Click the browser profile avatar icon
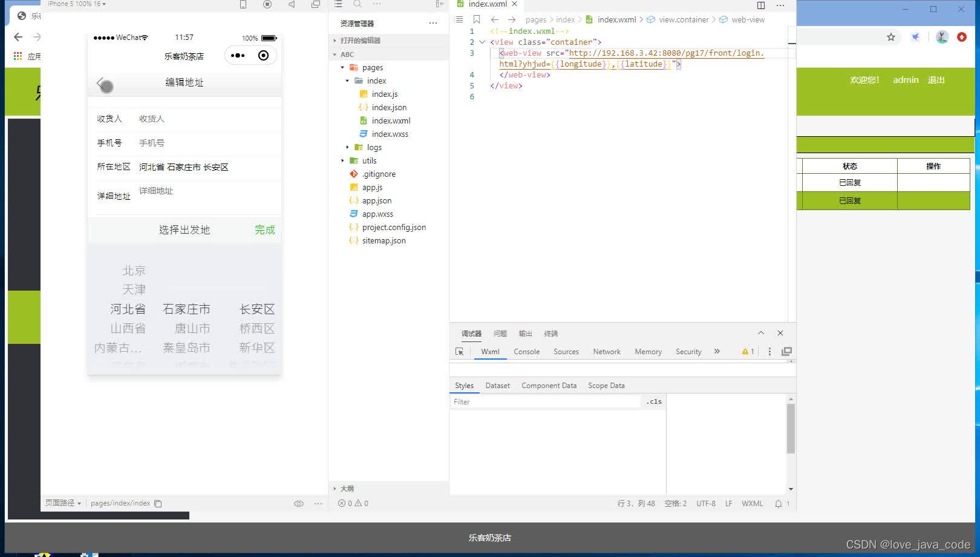The height and width of the screenshot is (557, 980). click(942, 38)
